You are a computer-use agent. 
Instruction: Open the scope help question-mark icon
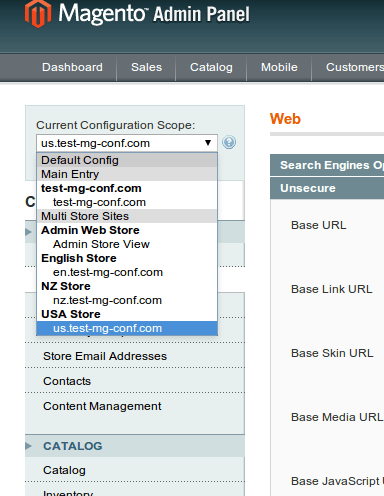pos(229,143)
